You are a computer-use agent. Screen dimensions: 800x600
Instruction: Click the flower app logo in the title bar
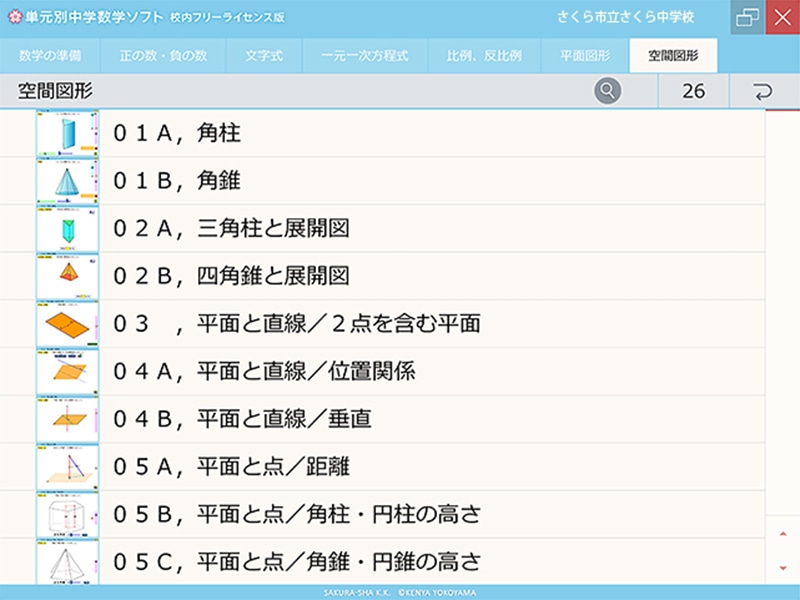pyautogui.click(x=15, y=16)
